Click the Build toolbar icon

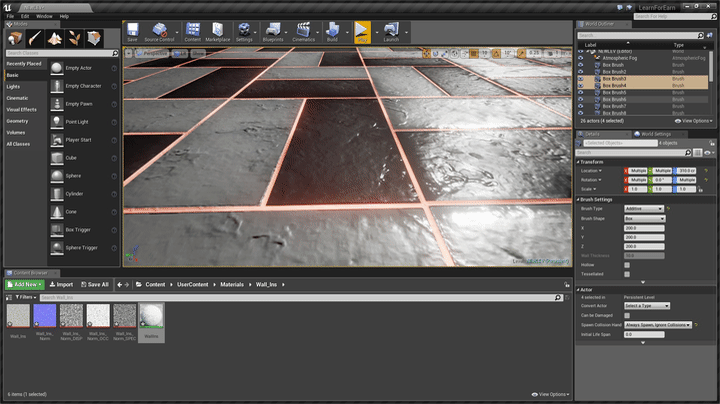click(x=332, y=31)
